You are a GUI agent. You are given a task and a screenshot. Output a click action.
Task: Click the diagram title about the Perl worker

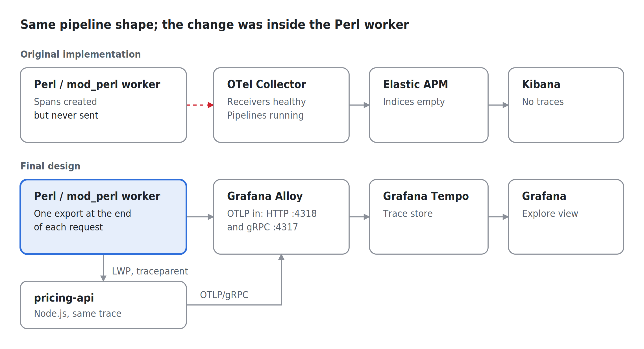tap(215, 25)
